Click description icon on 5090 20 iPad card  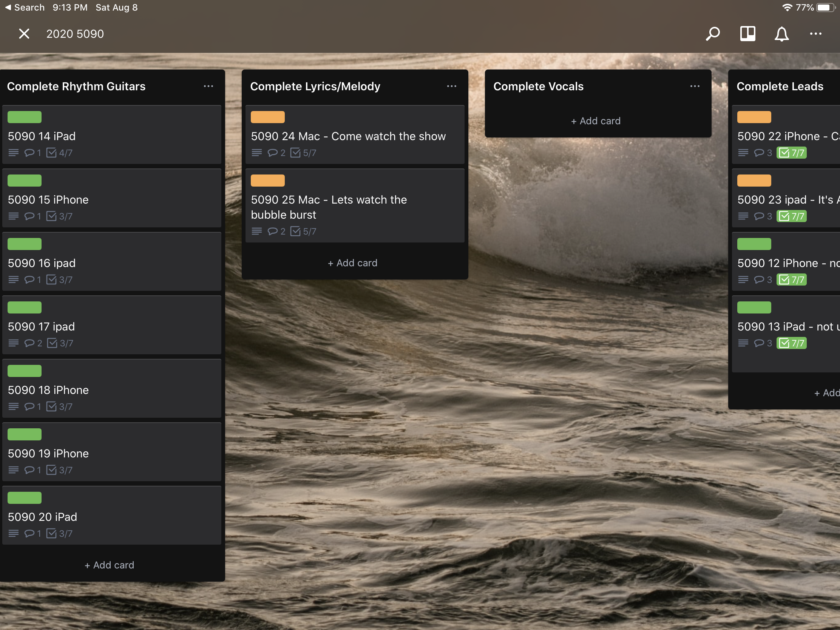(13, 533)
